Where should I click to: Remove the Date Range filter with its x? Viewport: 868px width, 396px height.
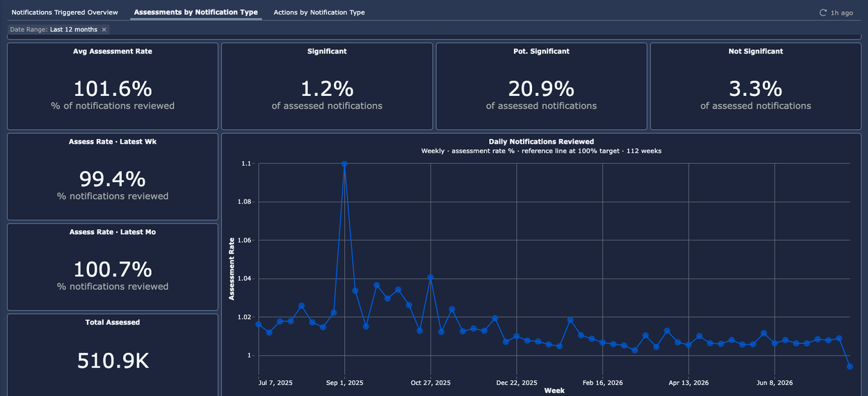pyautogui.click(x=104, y=30)
